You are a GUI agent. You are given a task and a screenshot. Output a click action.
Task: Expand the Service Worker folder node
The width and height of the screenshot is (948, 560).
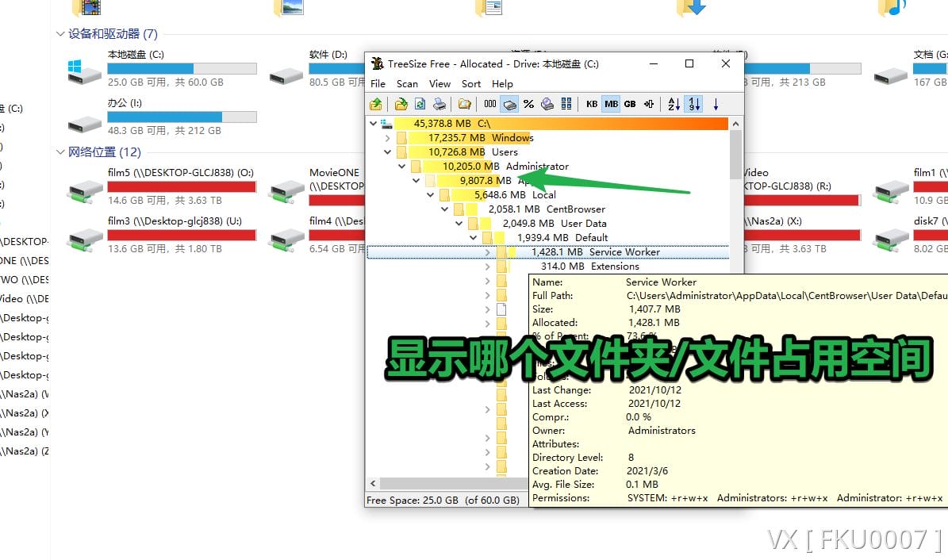point(487,252)
